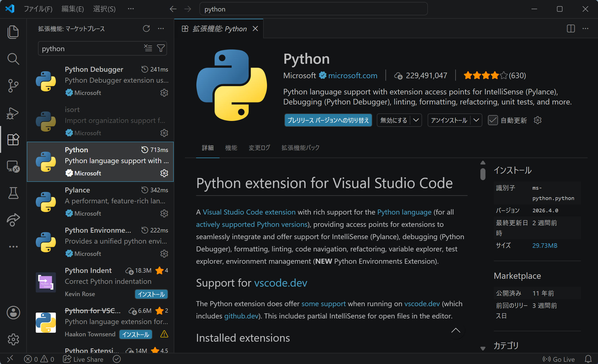Image resolution: width=598 pixels, height=364 pixels.
Task: Open the Search view in activity bar
Action: tap(13, 59)
